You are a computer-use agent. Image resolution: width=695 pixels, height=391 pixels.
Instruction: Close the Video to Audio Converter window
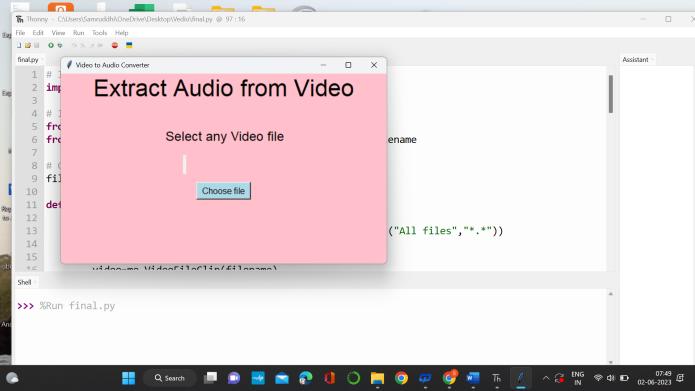pyautogui.click(x=374, y=65)
